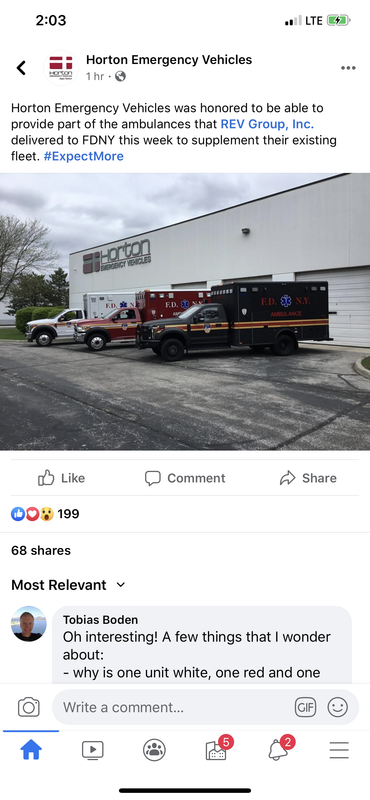Viewport: 370px width, 800px height.
Task: Go to the Home feed tab
Action: pos(31,750)
